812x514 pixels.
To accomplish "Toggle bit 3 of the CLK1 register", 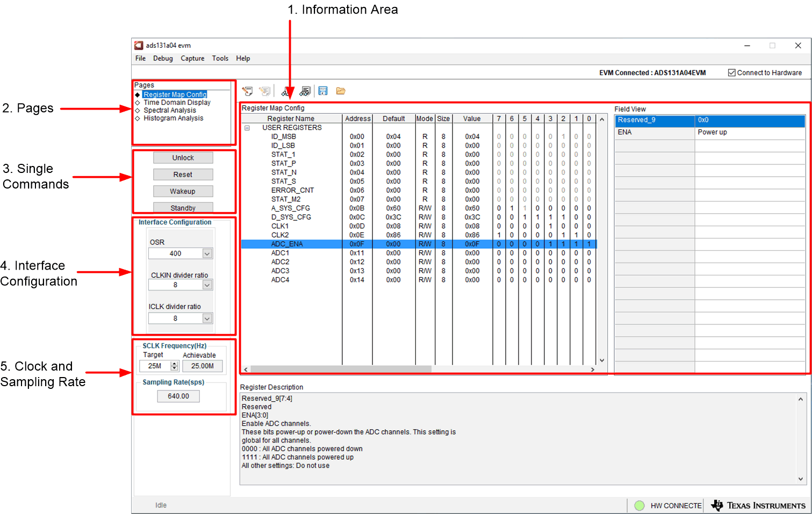I will click(550, 226).
